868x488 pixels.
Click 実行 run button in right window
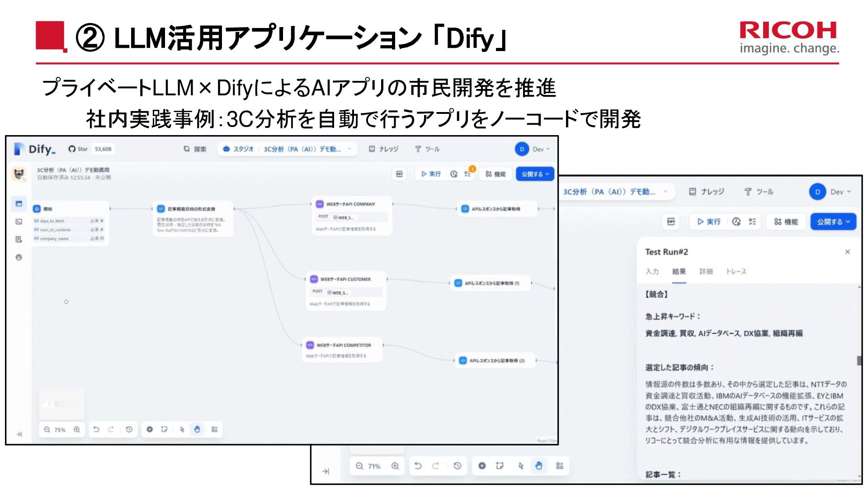pyautogui.click(x=709, y=221)
